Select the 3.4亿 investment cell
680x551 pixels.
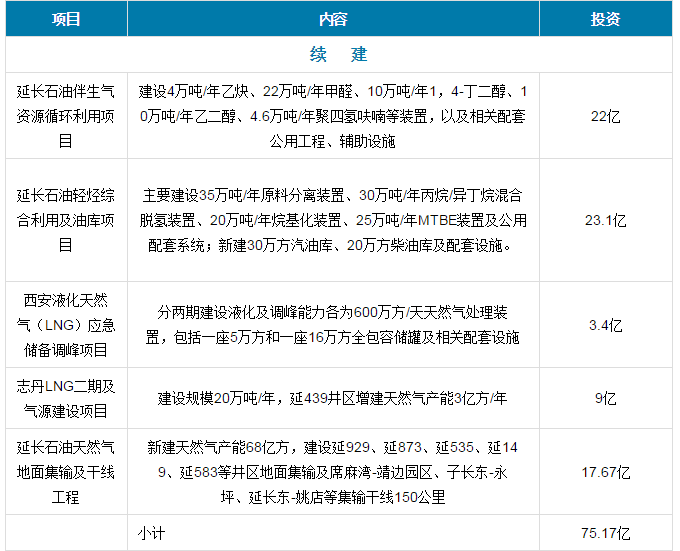pyautogui.click(x=605, y=325)
